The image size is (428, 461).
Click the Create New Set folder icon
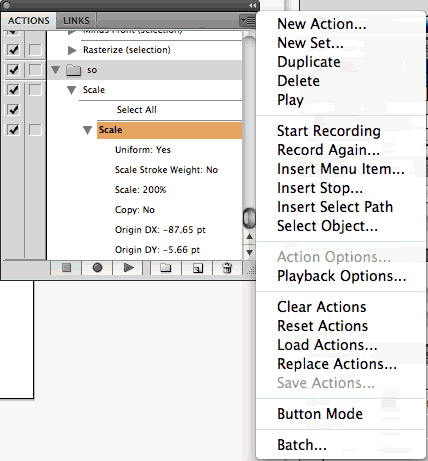pos(166,268)
